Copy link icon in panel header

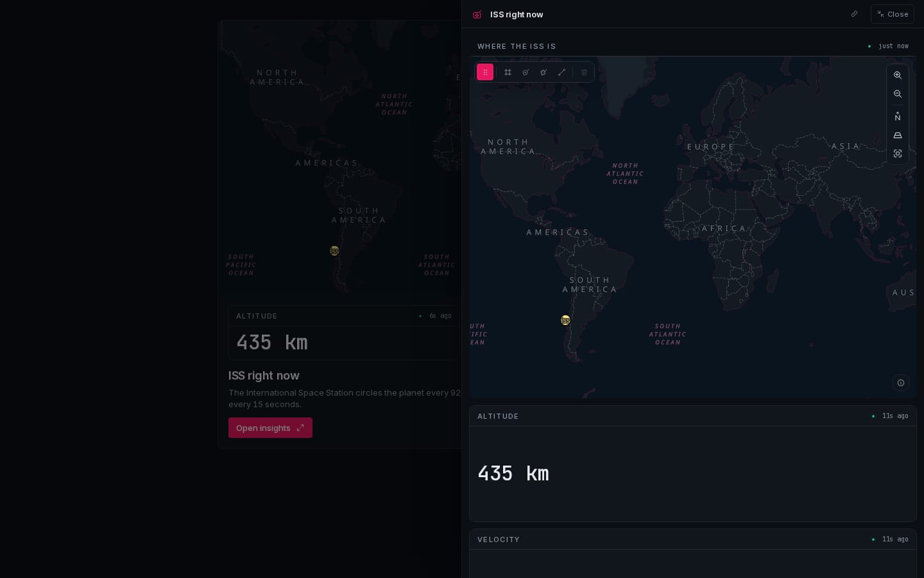click(854, 14)
